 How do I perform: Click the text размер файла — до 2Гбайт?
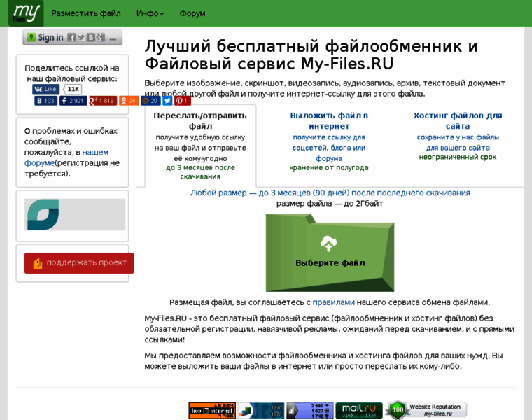click(x=330, y=204)
